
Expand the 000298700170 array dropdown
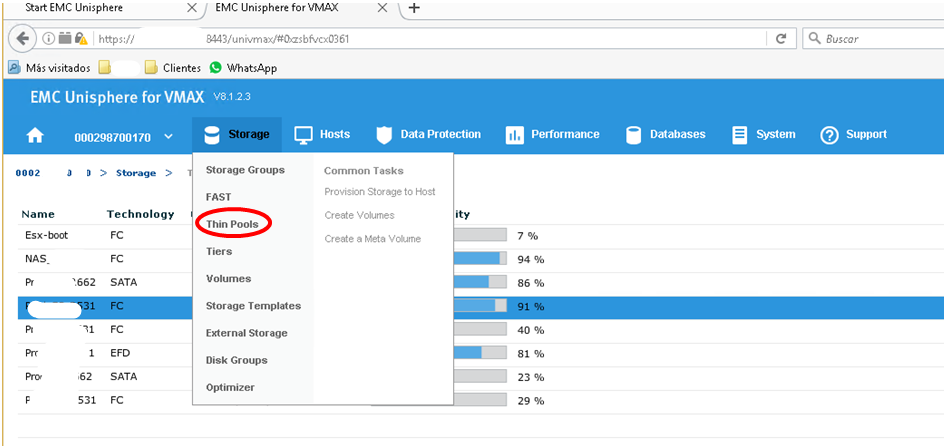tap(169, 137)
